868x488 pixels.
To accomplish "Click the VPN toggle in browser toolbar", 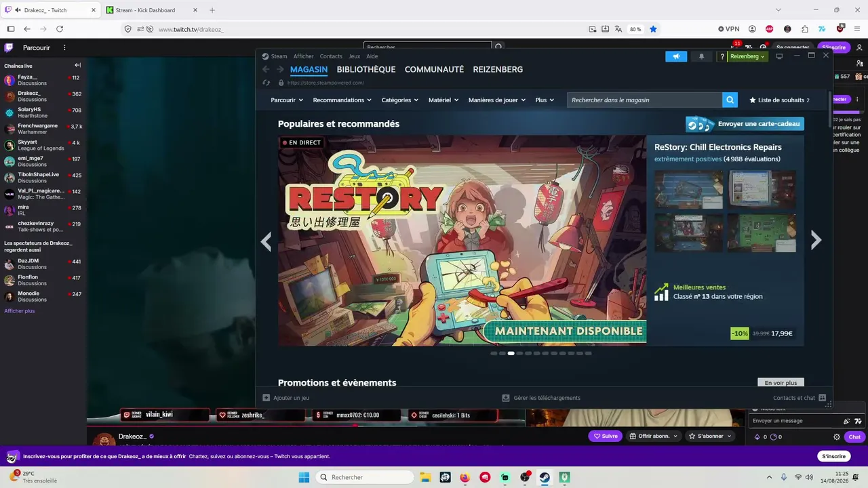I will (729, 29).
